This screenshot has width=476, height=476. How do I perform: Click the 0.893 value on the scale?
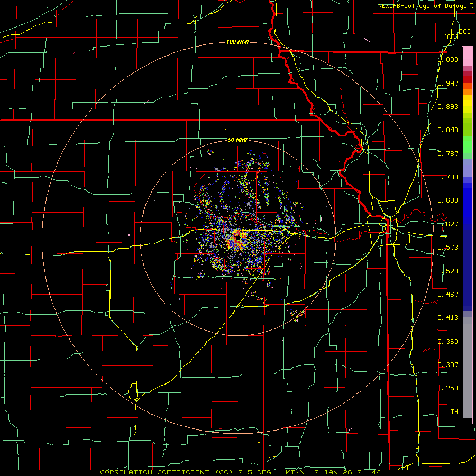(x=448, y=106)
